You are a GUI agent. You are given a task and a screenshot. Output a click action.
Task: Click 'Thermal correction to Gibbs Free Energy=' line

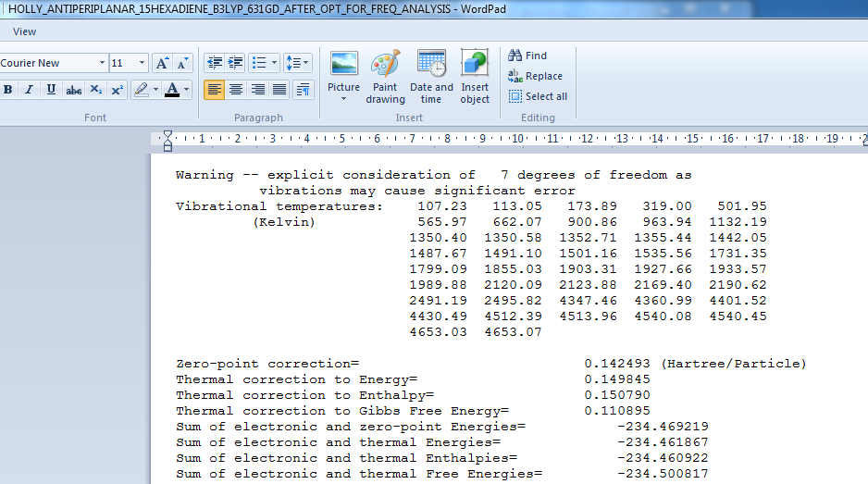tap(342, 411)
